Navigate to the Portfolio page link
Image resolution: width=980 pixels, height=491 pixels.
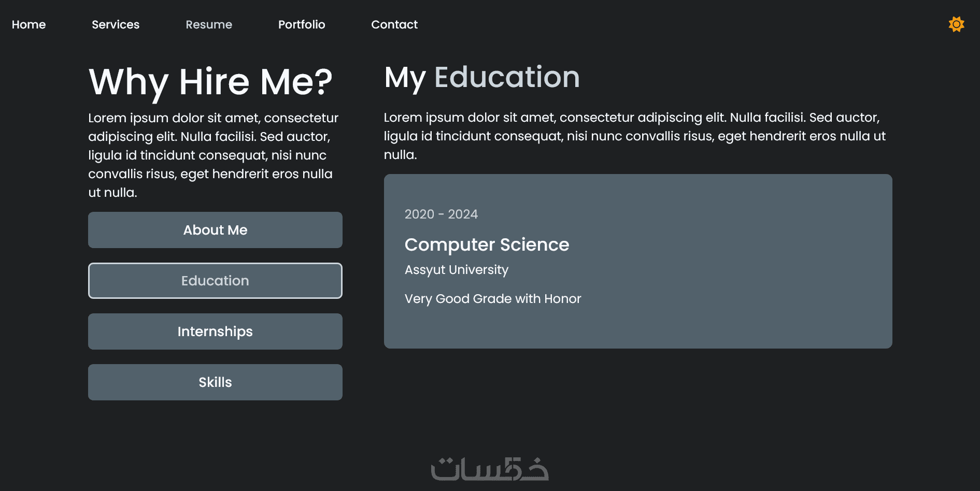[x=302, y=24]
